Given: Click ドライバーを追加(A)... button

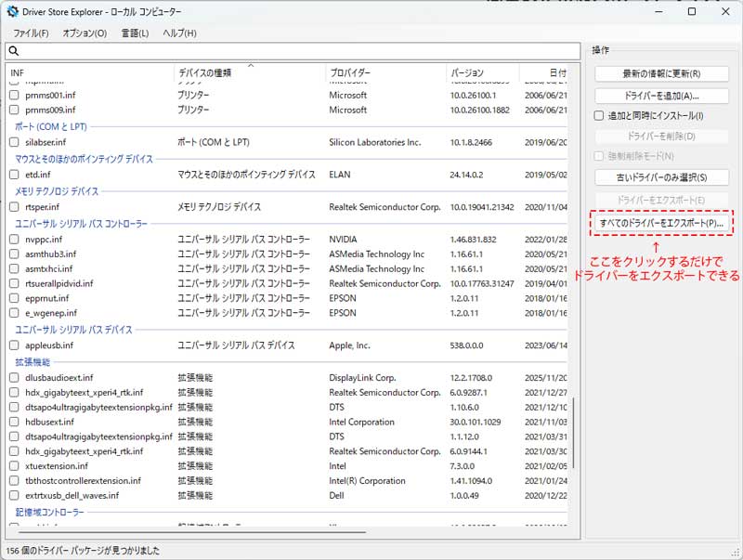Looking at the screenshot, I should (661, 96).
